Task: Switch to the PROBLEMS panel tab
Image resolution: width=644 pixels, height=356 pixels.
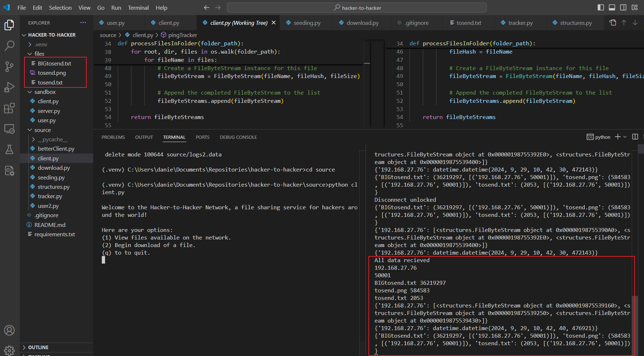Action: 113,137
